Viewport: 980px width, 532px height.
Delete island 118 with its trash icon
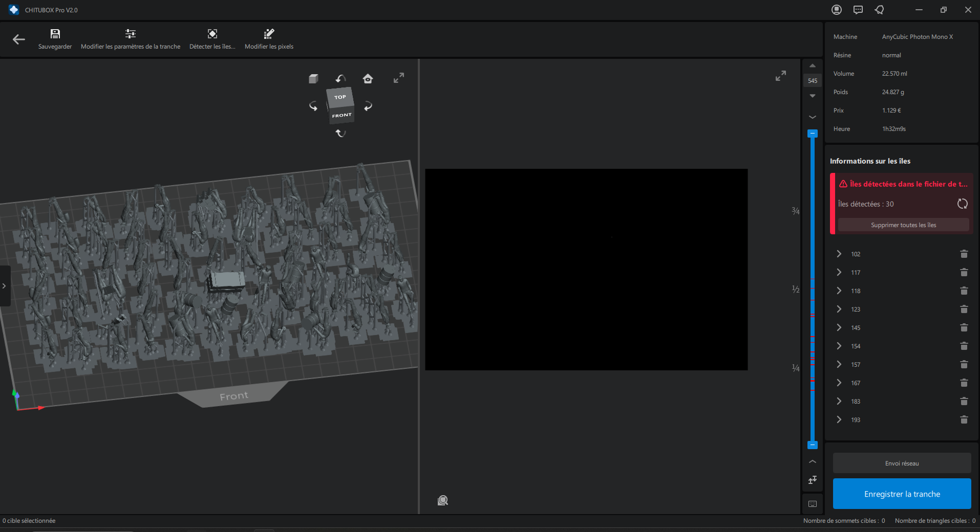(964, 291)
